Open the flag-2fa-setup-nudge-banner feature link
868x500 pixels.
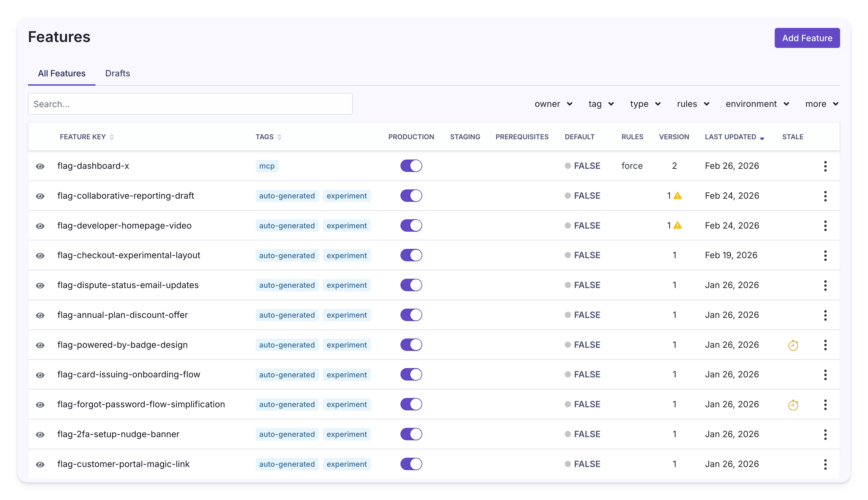[x=118, y=434]
